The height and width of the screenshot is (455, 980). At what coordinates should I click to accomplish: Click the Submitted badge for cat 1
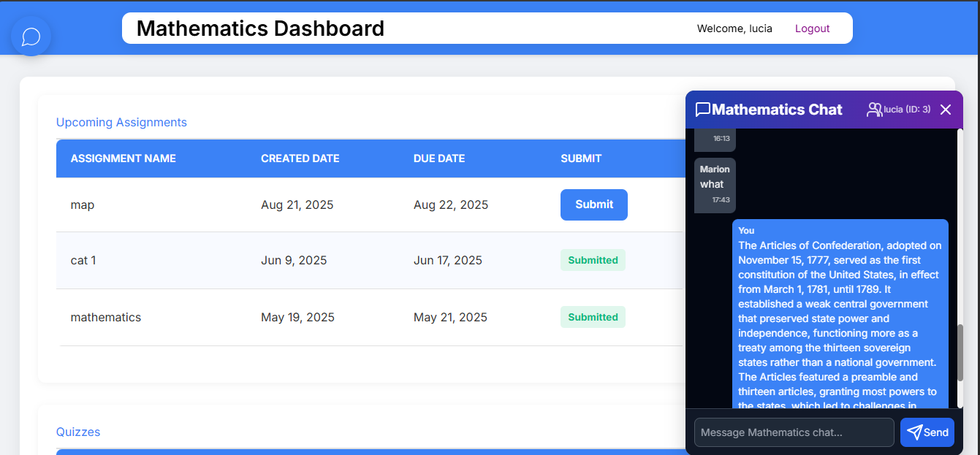click(593, 260)
